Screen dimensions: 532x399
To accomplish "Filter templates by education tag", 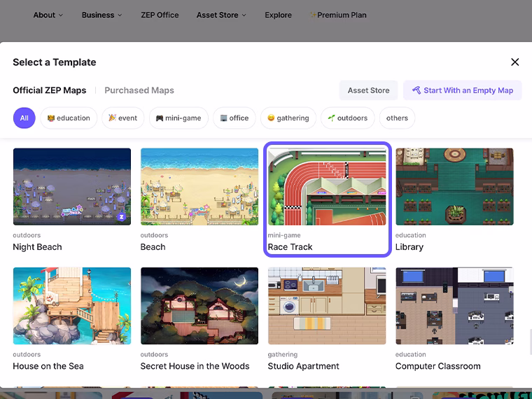I will pos(69,118).
